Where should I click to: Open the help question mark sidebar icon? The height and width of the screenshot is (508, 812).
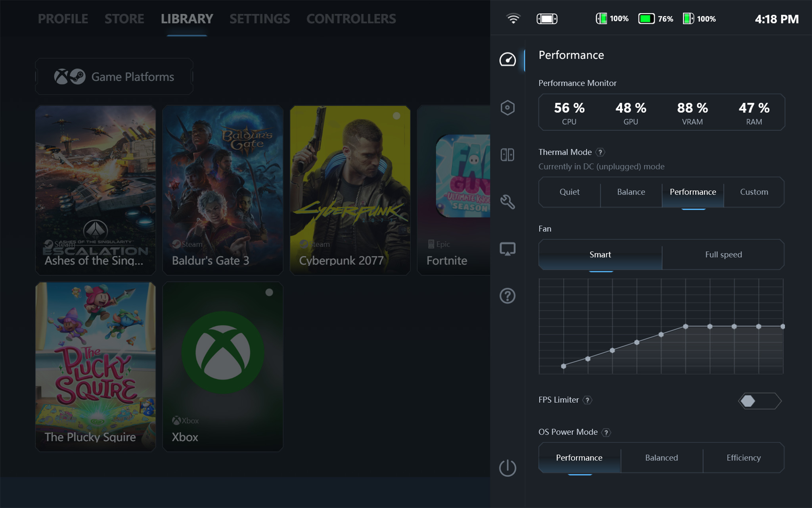[507, 296]
